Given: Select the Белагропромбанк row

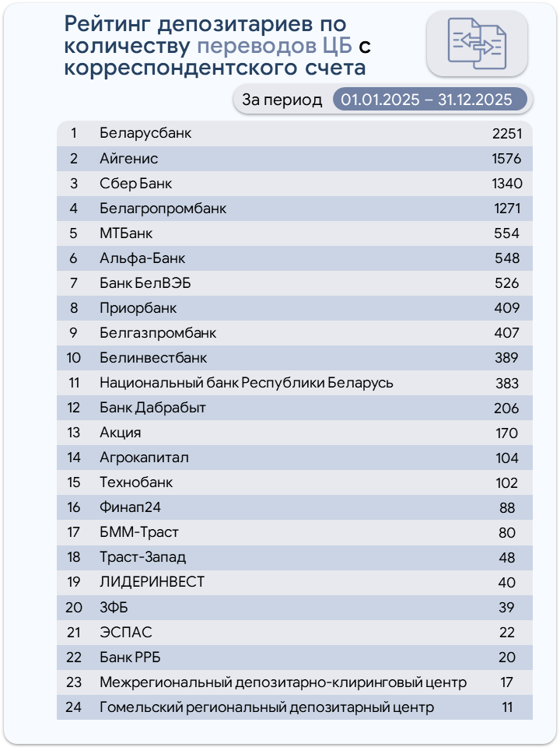Looking at the screenshot, I should pyautogui.click(x=294, y=209).
